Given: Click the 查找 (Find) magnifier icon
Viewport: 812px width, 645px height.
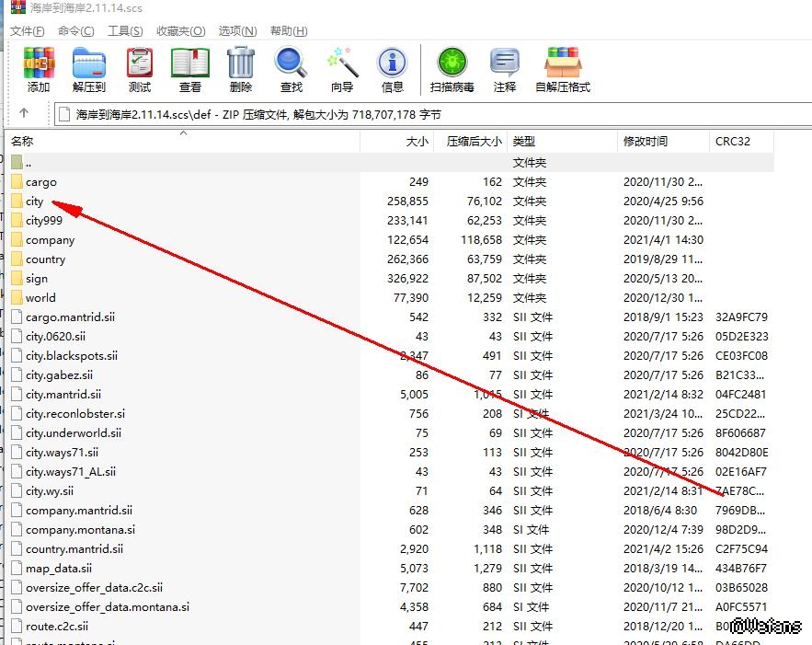Looking at the screenshot, I should point(291,70).
